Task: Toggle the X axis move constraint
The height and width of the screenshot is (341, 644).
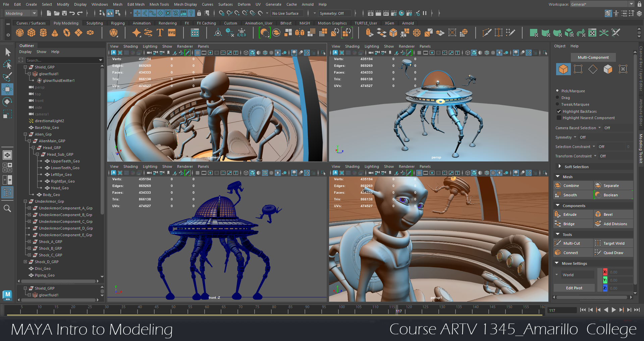Action: tap(605, 272)
